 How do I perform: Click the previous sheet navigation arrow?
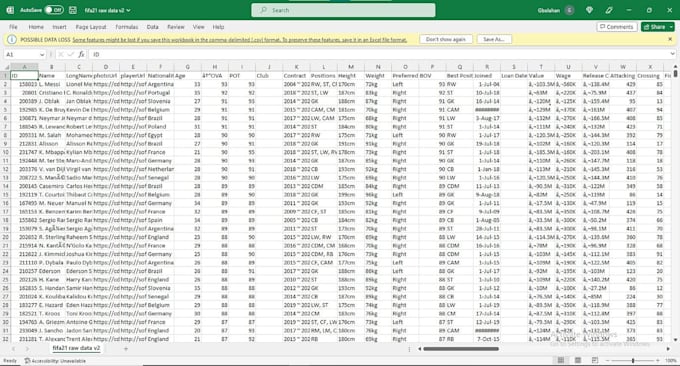pos(13,349)
